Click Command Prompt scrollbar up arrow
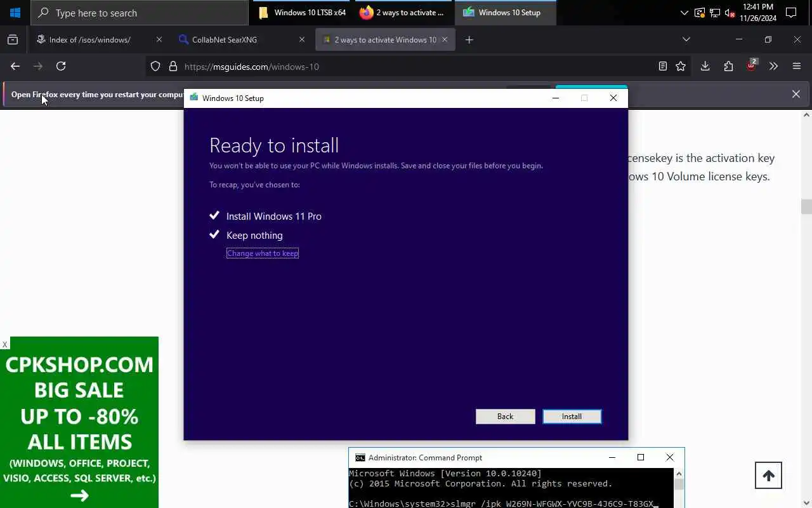The height and width of the screenshot is (508, 812). (679, 474)
